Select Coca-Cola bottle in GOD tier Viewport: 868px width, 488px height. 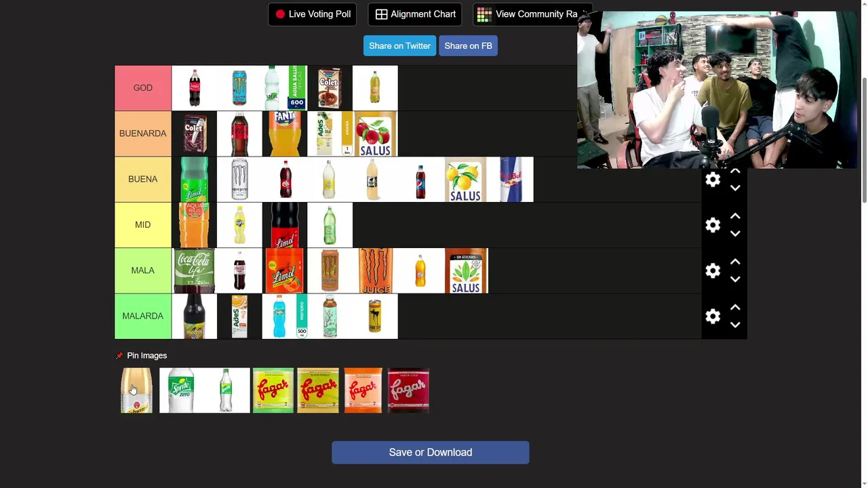[x=195, y=88]
